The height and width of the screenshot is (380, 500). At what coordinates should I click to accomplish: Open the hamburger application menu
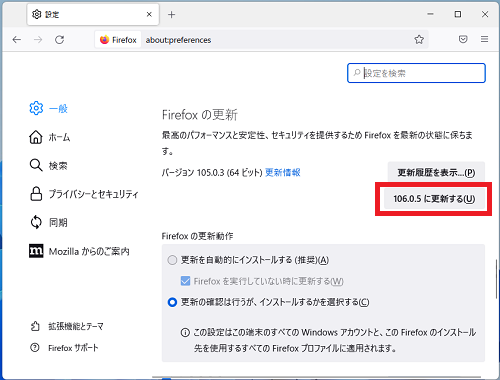point(484,39)
